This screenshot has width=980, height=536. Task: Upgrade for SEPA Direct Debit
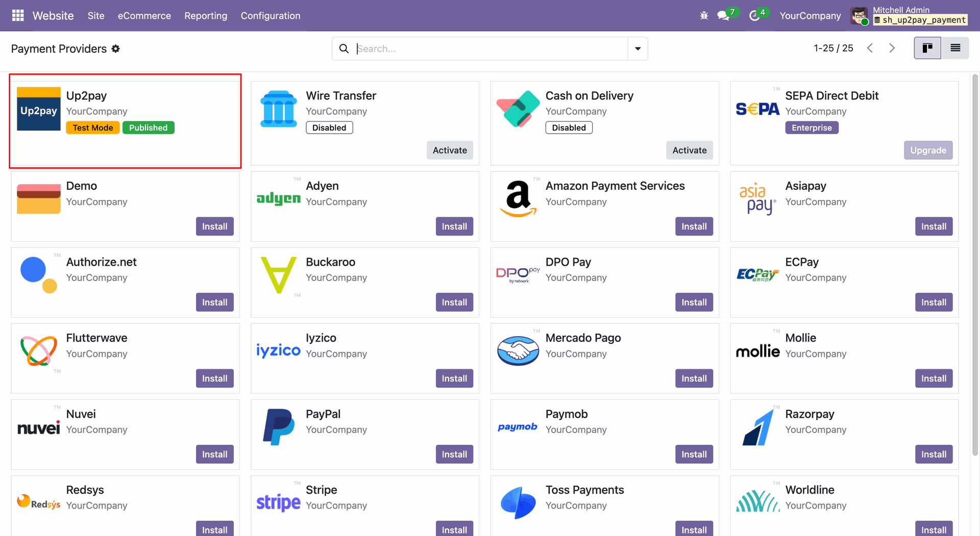pos(928,150)
